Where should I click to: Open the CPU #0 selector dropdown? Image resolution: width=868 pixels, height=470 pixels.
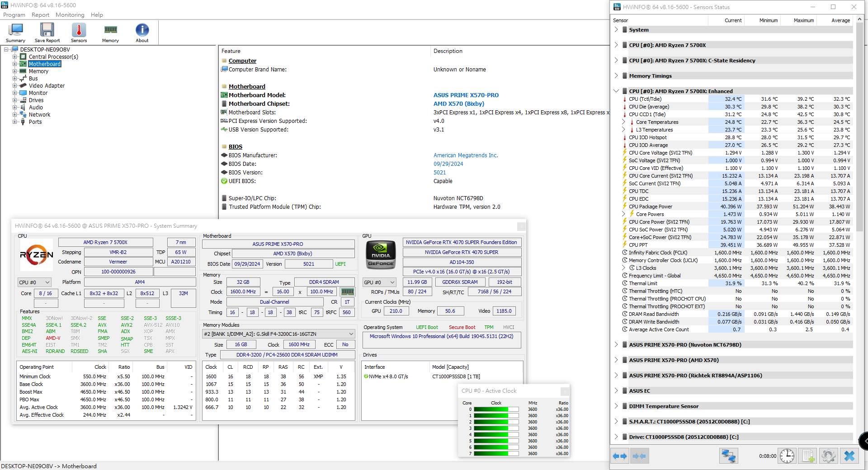34,282
